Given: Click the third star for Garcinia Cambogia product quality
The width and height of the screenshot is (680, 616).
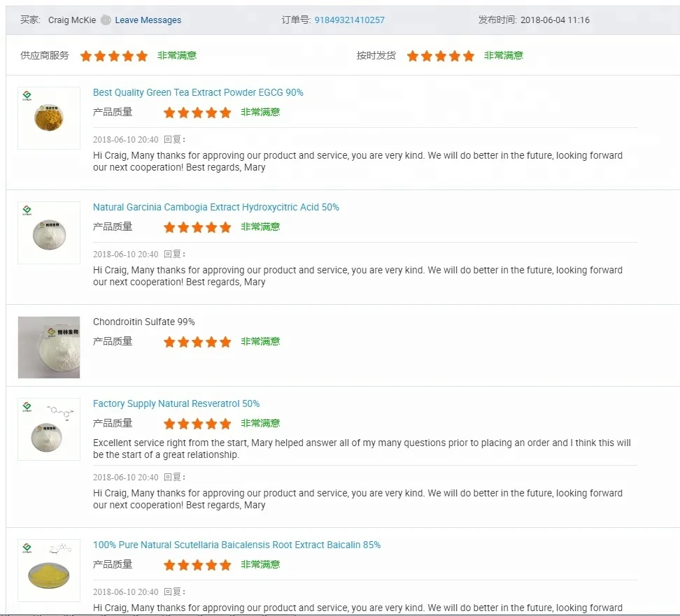Looking at the screenshot, I should (197, 227).
